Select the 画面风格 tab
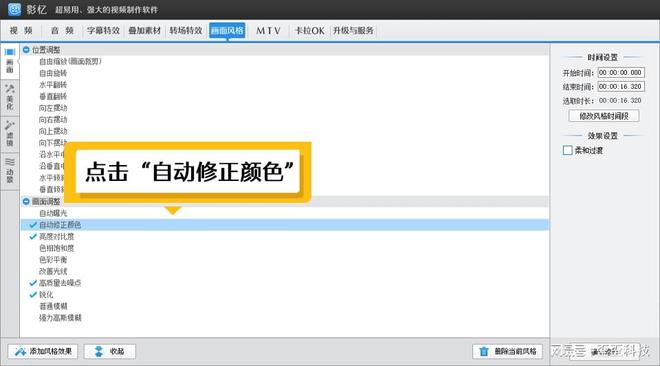The image size is (660, 366). point(227,31)
